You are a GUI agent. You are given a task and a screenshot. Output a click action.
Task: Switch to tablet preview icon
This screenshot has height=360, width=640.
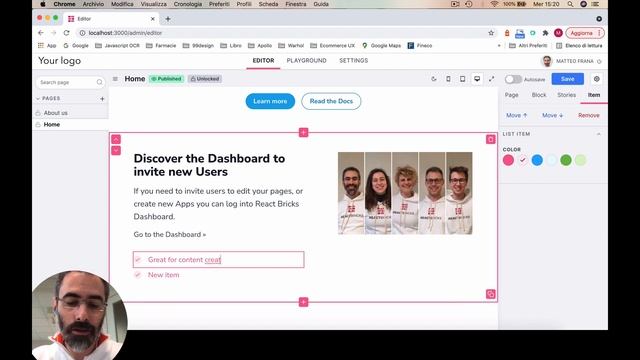[x=462, y=79]
